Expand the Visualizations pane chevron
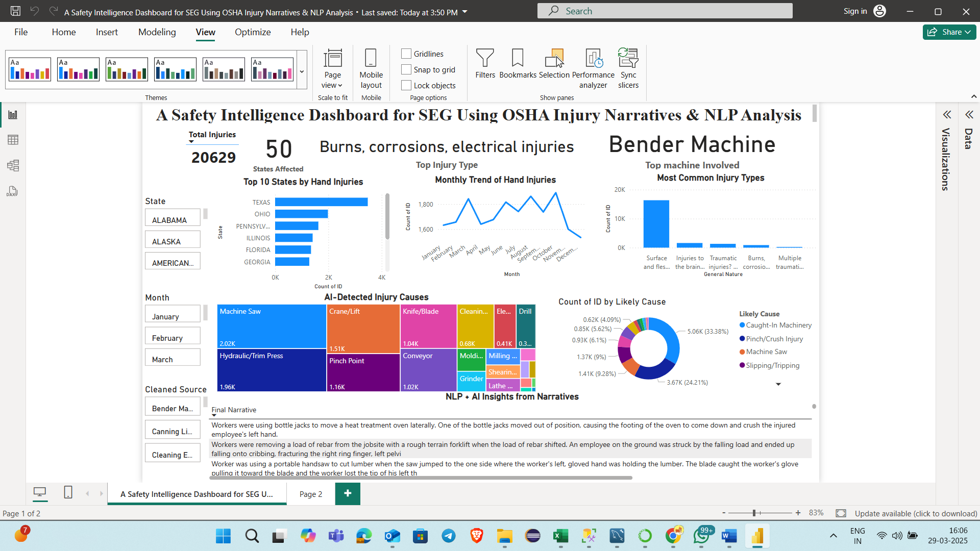Viewport: 980px width, 551px height. pos(947,115)
